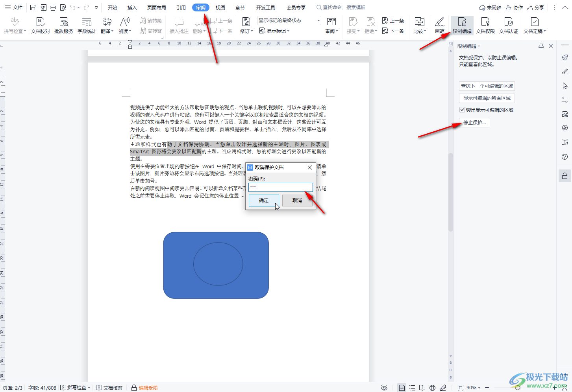Click 查找下一个可编辑的区域 button
Viewport: 572px width, 392px height.
pyautogui.click(x=487, y=86)
